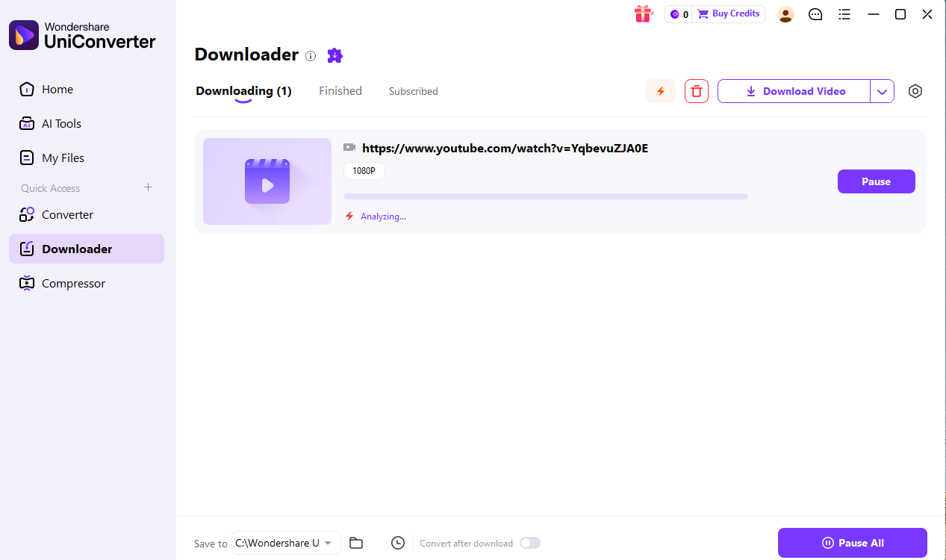The height and width of the screenshot is (560, 946).
Task: Click the video camera icon before URL
Action: coord(349,148)
